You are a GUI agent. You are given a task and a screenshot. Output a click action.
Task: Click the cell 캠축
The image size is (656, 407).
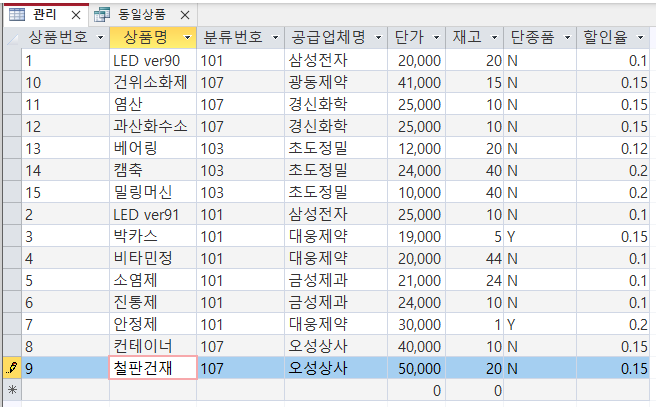click(153, 170)
